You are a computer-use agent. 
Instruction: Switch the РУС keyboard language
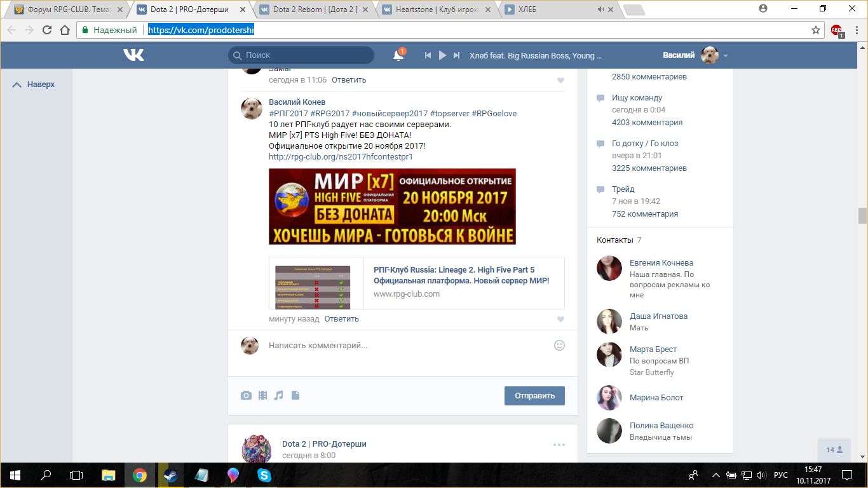point(781,475)
